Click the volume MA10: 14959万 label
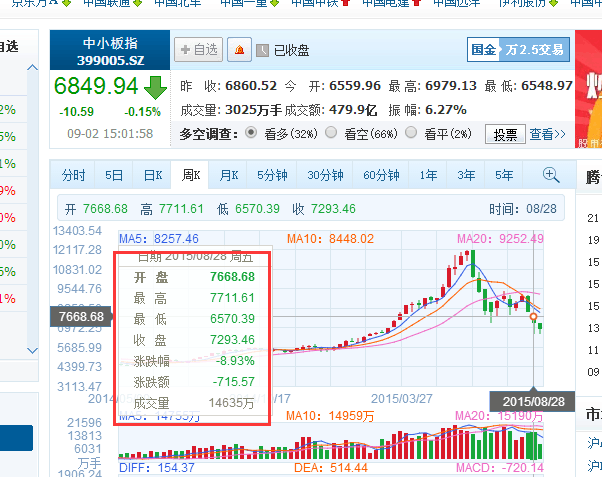The height and width of the screenshot is (477, 602). coord(330,416)
